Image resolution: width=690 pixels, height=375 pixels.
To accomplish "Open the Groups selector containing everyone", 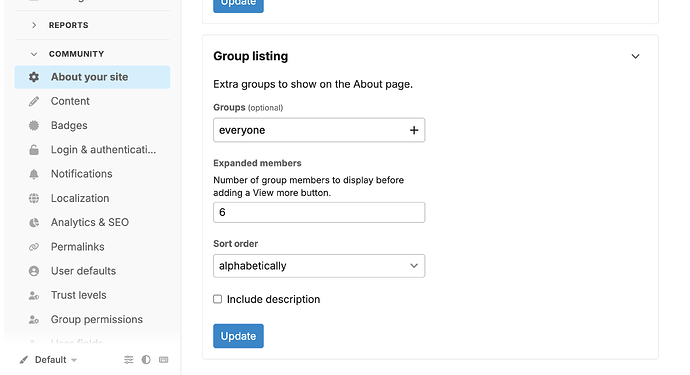I will point(319,130).
